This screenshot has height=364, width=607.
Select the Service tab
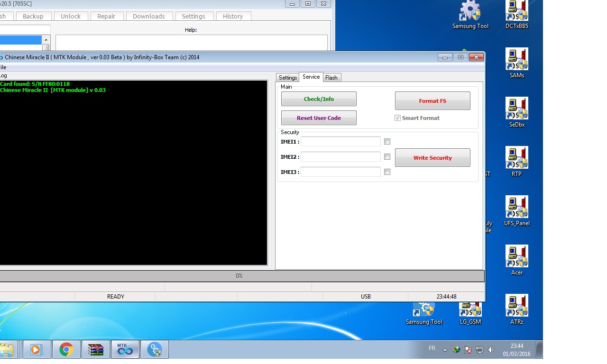coord(311,77)
